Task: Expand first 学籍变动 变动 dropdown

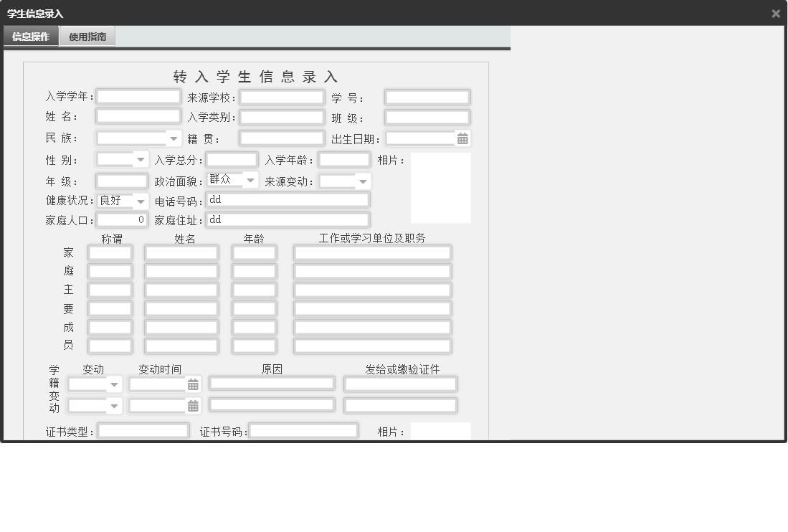Action: (114, 385)
